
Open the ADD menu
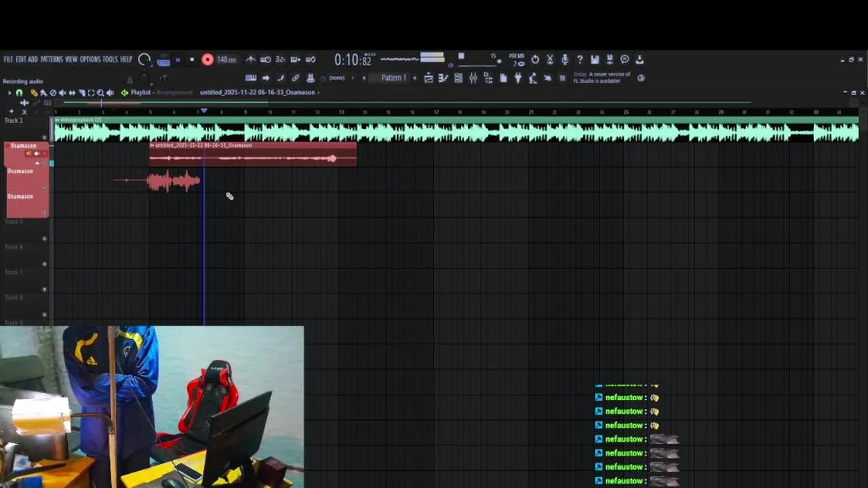click(33, 60)
